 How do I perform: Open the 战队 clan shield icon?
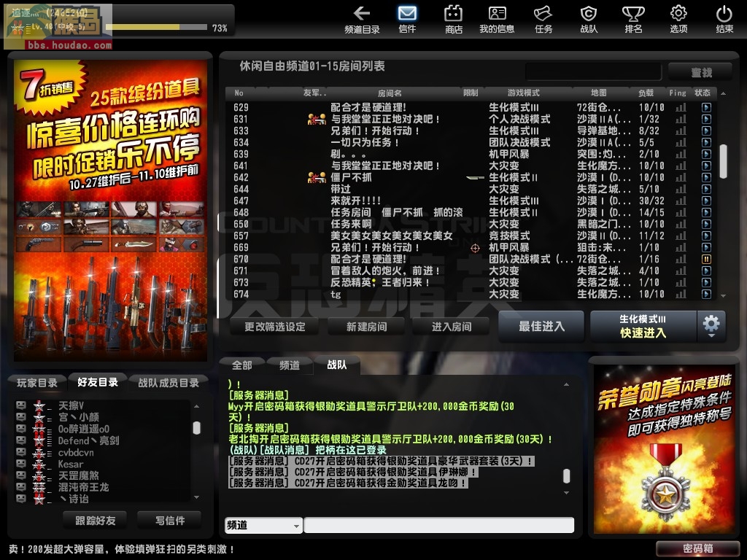[x=589, y=20]
